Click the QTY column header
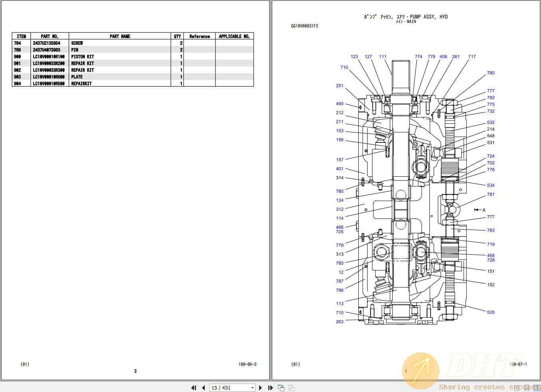The height and width of the screenshot is (392, 541). pos(177,36)
